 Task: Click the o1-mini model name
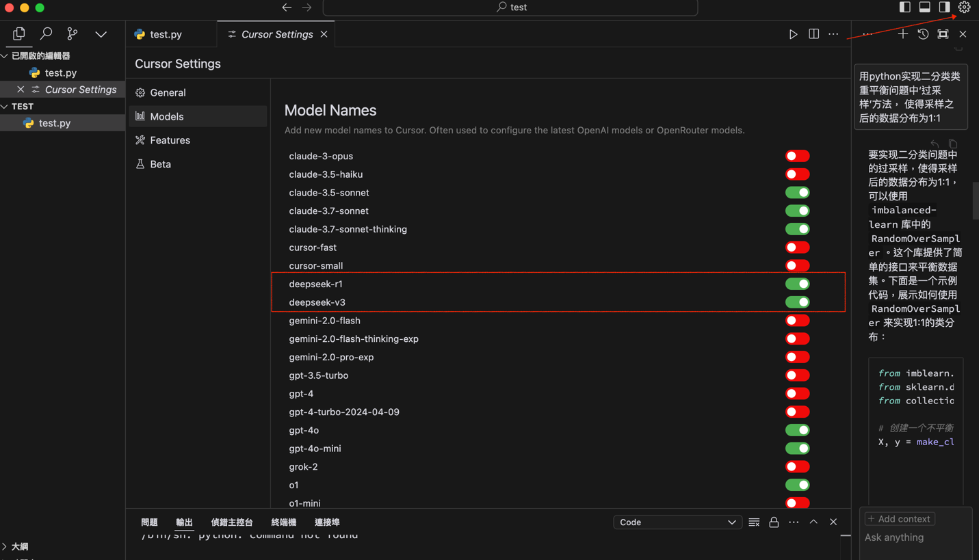tap(304, 503)
